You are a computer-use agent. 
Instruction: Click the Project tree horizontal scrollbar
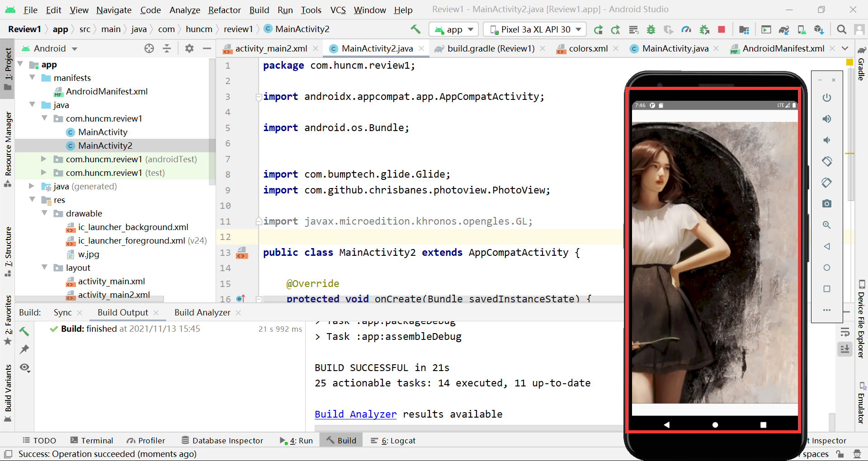tap(90, 299)
